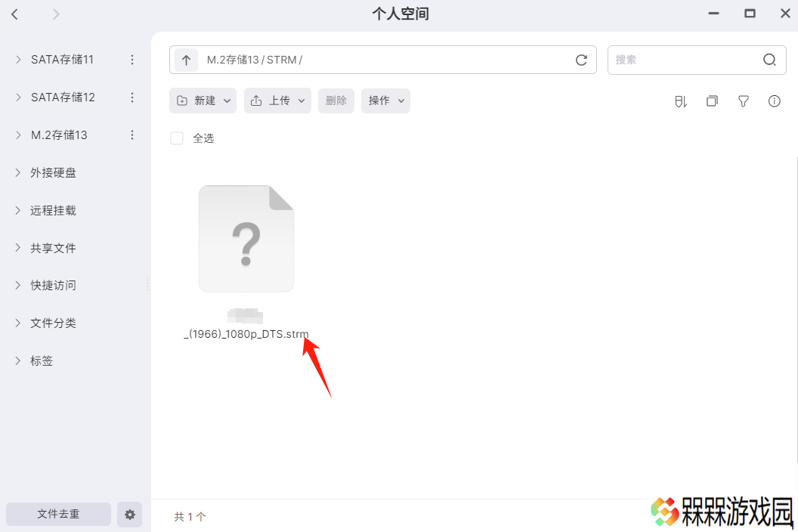Open the 操作 actions dropdown

coord(385,101)
